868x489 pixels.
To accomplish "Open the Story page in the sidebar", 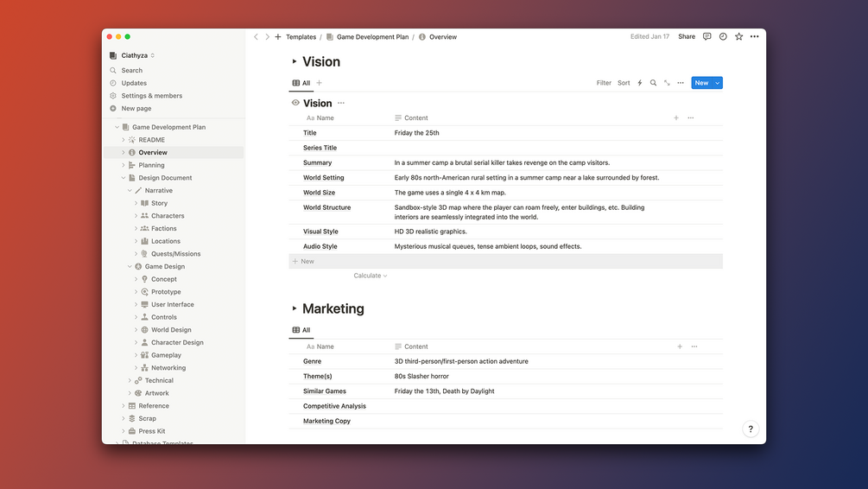I will tap(160, 203).
